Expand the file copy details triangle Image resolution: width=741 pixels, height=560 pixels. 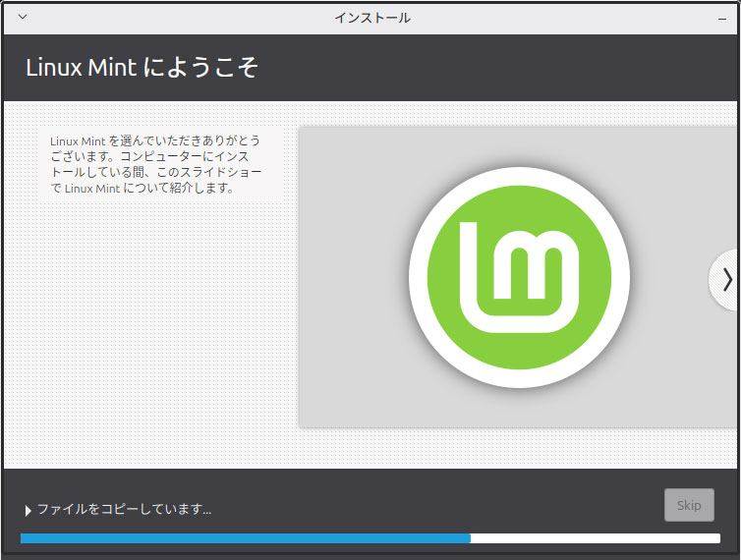[x=28, y=510]
